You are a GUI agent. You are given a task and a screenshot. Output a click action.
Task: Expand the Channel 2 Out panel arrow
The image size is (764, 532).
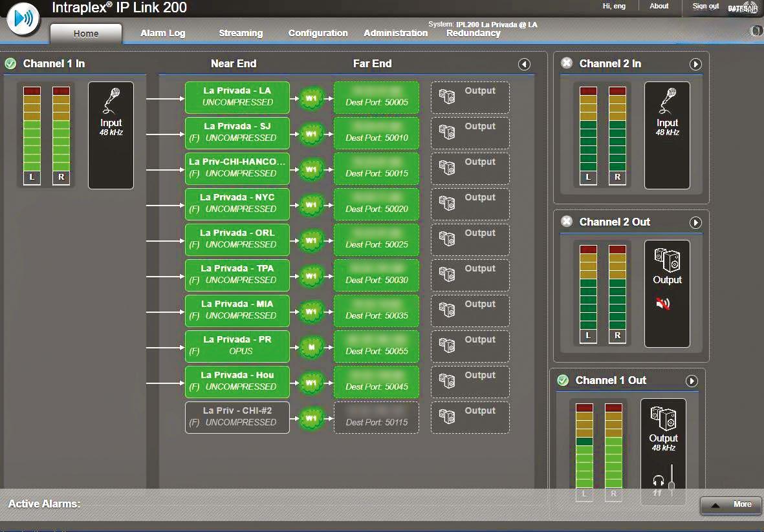pyautogui.click(x=695, y=222)
